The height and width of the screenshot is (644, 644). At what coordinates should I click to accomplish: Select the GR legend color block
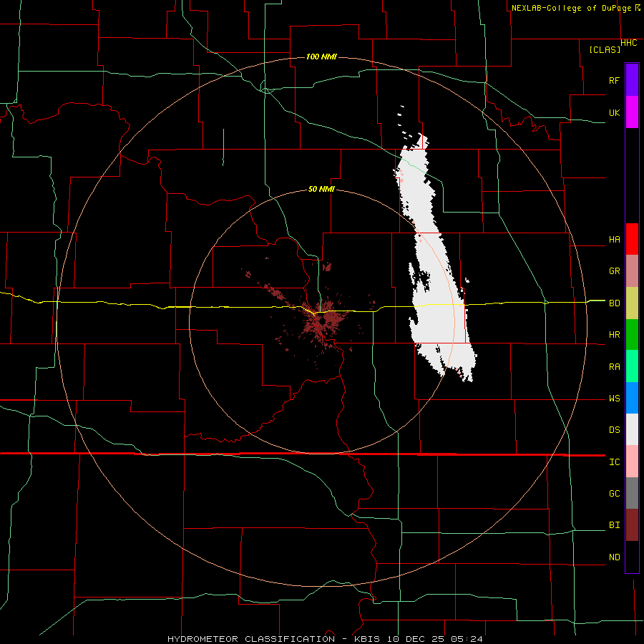pyautogui.click(x=632, y=271)
